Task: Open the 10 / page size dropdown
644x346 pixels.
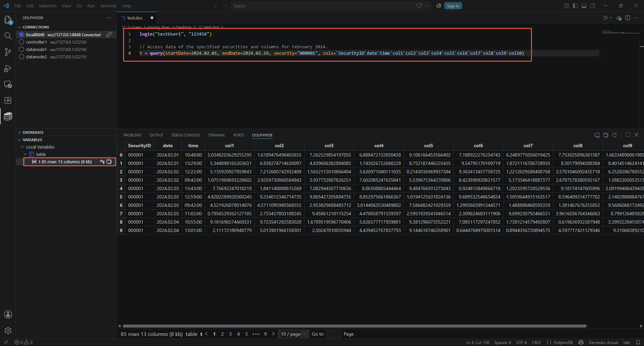Action: pos(293,334)
